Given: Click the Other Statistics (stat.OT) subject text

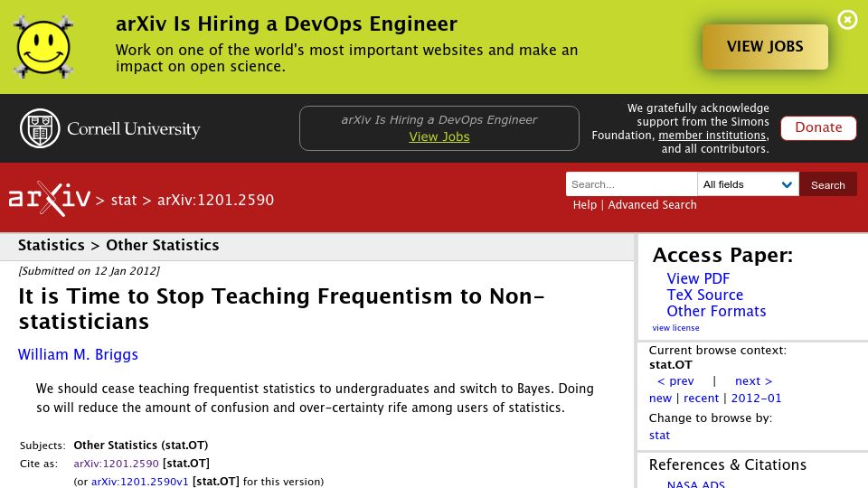Looking at the screenshot, I should tap(141, 445).
